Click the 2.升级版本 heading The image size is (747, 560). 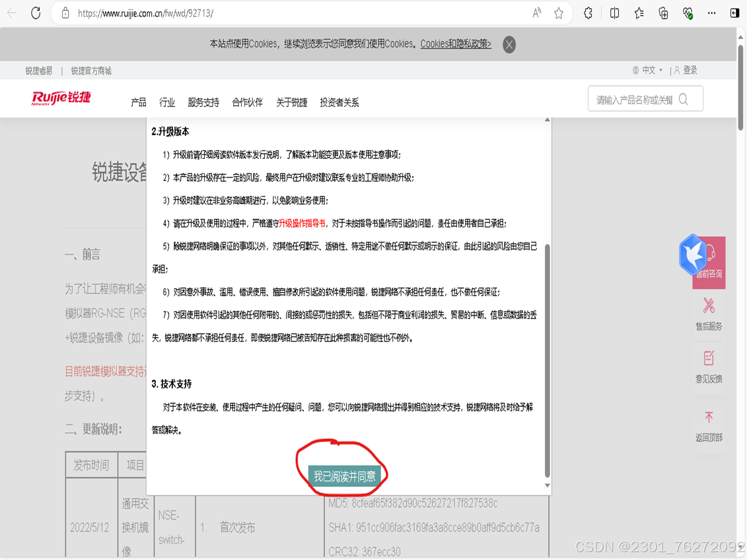(170, 132)
